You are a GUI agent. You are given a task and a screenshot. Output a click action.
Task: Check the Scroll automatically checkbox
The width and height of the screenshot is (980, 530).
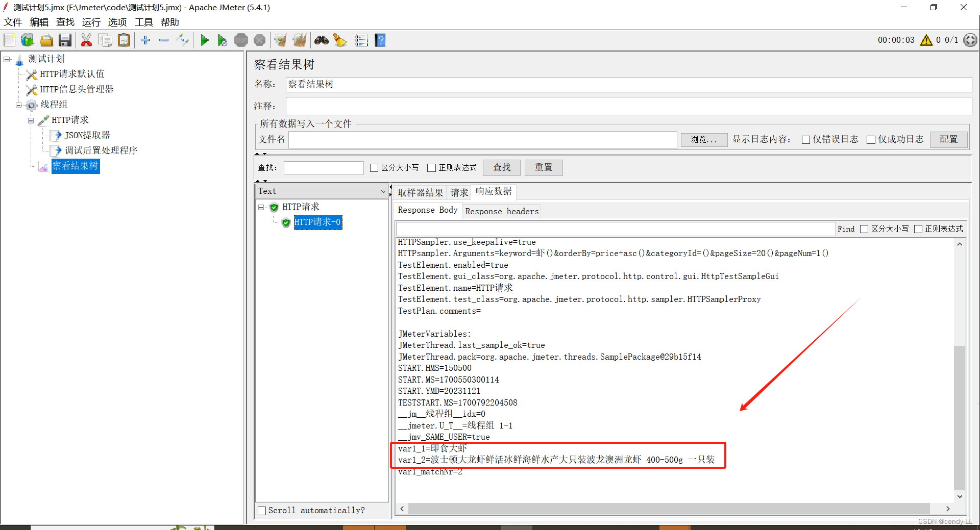(262, 510)
